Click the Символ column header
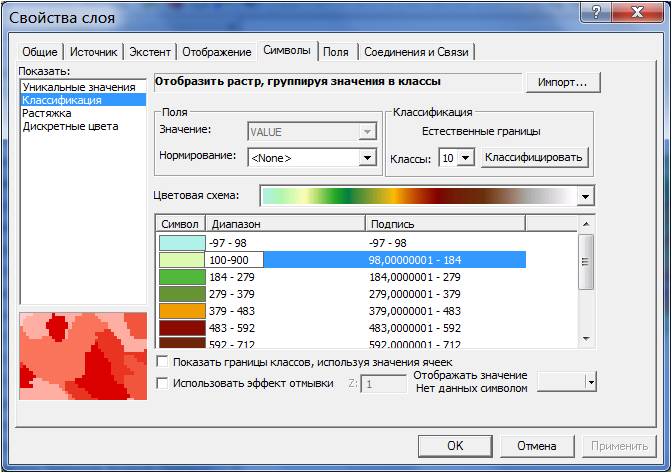 pyautogui.click(x=180, y=224)
